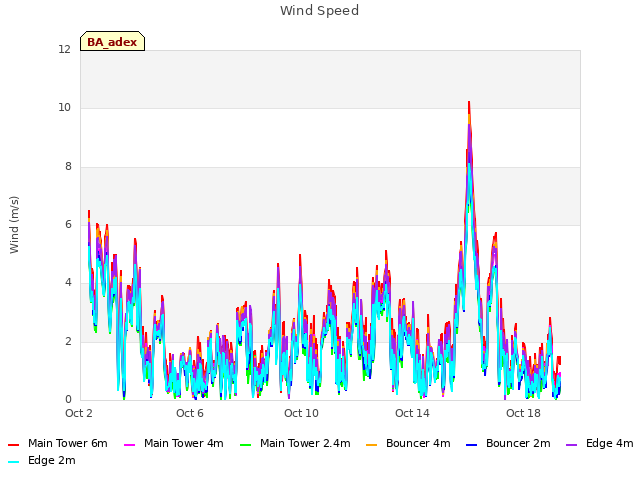The width and height of the screenshot is (640, 480).
Task: Click the orange Bouncer 4m swatch
Action: tap(372, 444)
